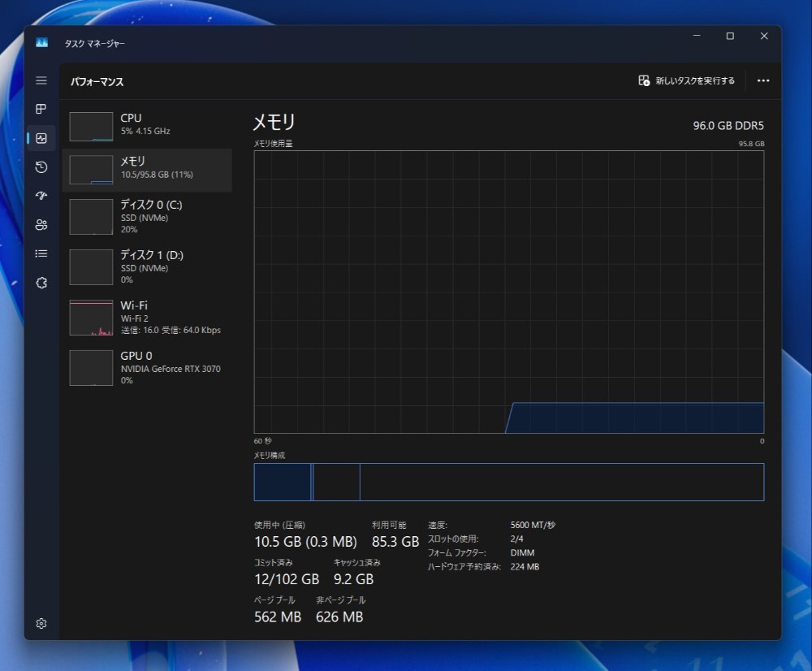Close the Task Manager window

tap(764, 36)
